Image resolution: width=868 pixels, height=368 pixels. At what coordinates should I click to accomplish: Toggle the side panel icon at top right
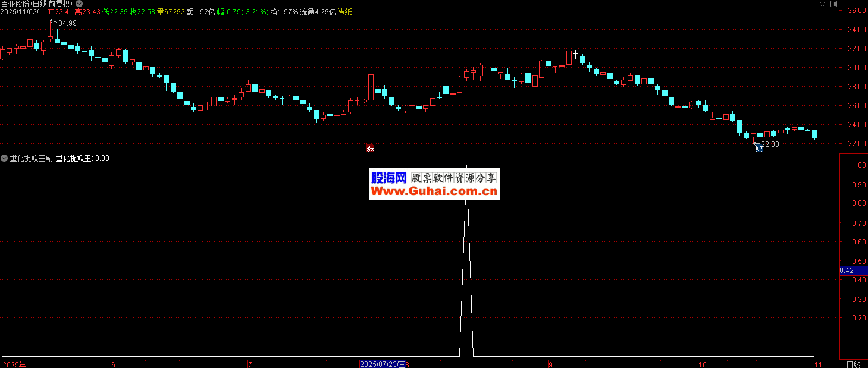[832, 4]
